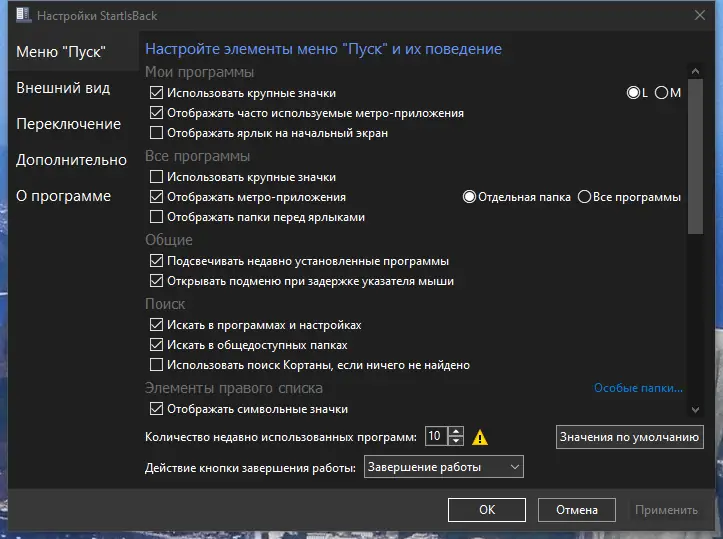
Task: Click the yellow warning triangle icon
Action: click(480, 437)
